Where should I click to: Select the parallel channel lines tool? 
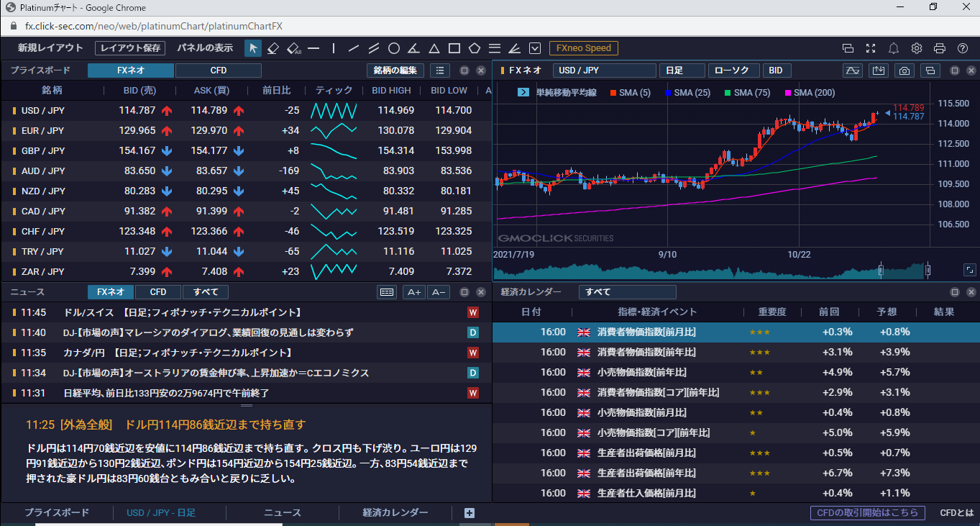pos(374,48)
